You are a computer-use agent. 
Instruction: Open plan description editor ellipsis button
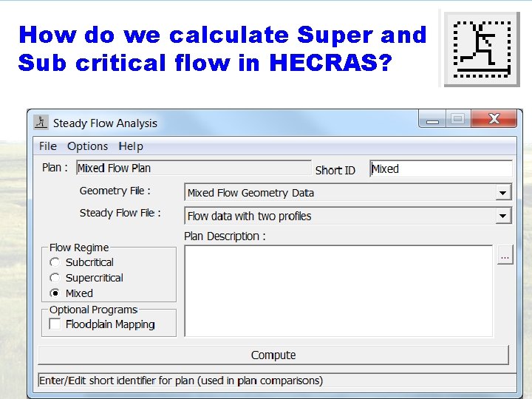coord(505,255)
